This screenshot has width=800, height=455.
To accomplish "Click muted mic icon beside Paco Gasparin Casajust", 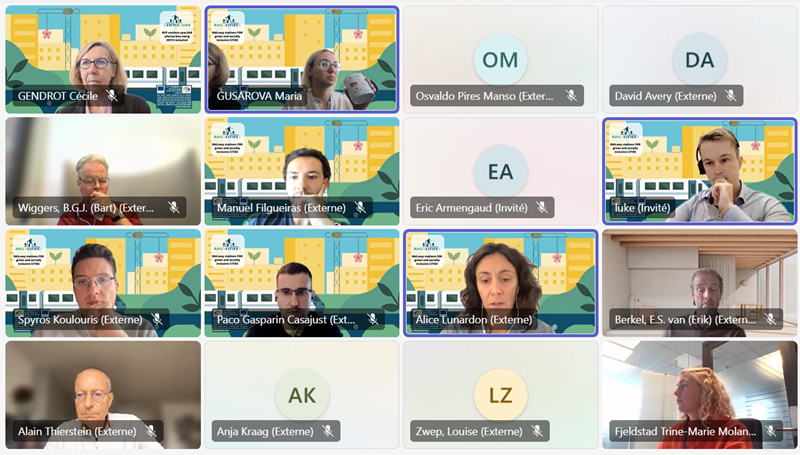I will (x=373, y=319).
